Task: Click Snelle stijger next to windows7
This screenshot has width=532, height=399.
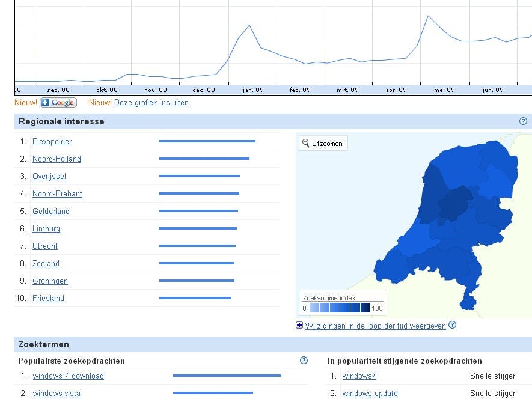Action: (493, 376)
